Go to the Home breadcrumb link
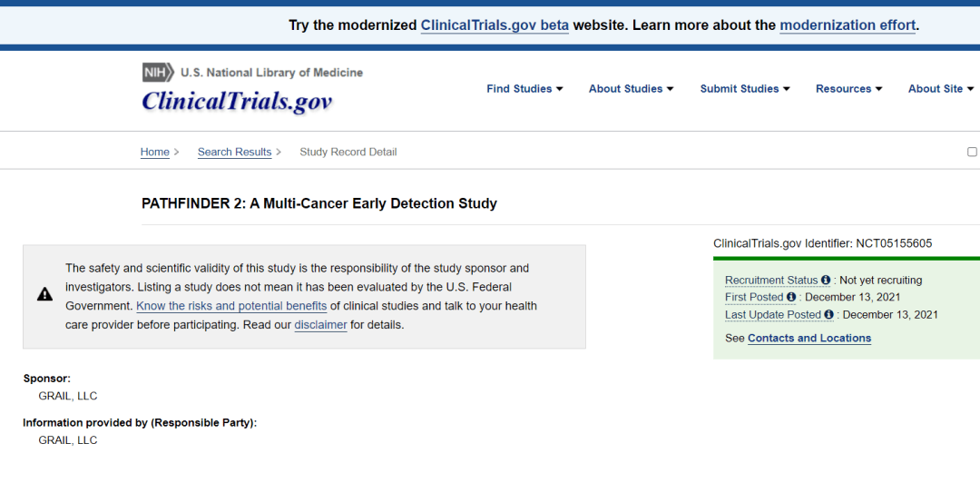980x483 pixels. (x=154, y=152)
